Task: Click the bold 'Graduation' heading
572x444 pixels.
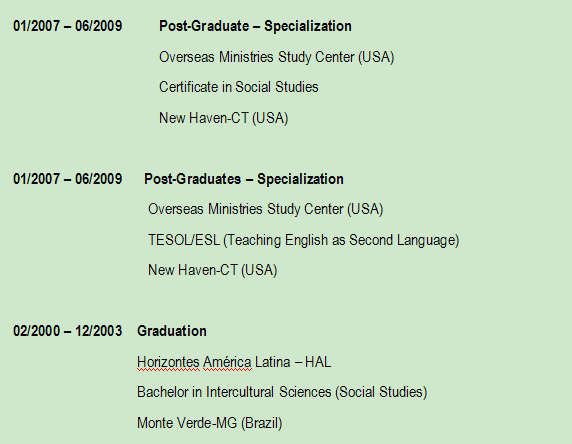Action: [x=172, y=331]
